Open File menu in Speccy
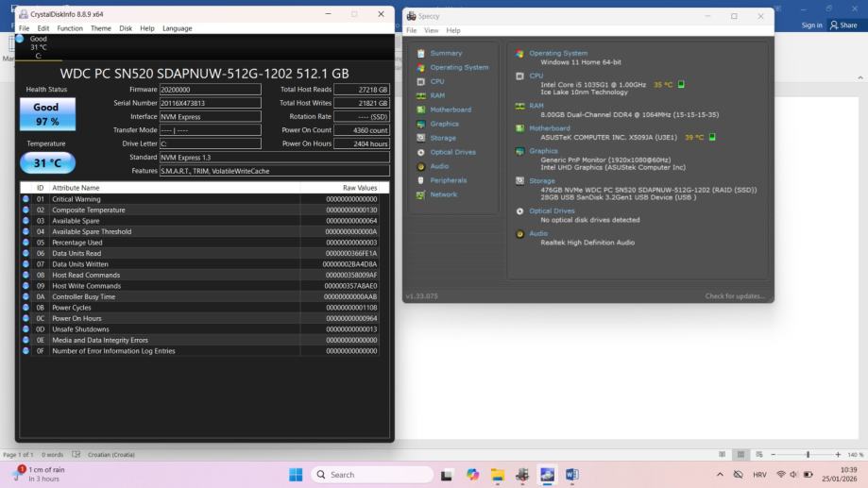 point(411,30)
